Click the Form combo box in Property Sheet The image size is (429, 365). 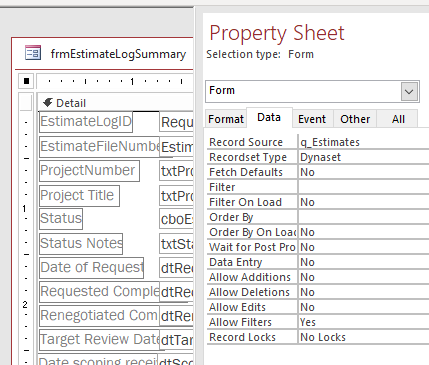[x=312, y=91]
